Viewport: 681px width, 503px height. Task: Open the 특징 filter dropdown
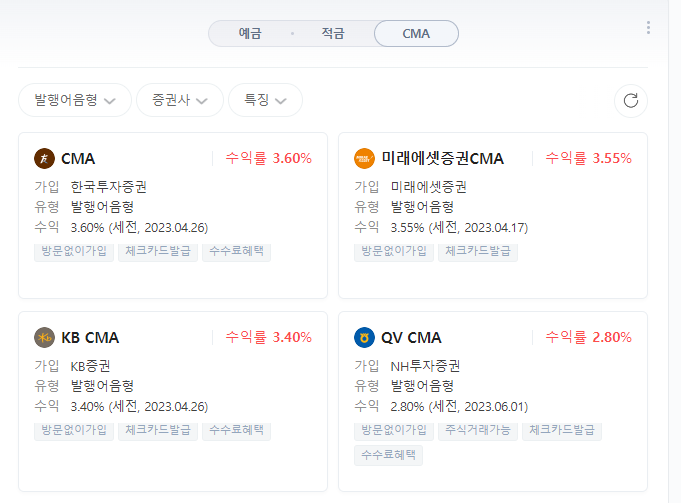pos(265,100)
